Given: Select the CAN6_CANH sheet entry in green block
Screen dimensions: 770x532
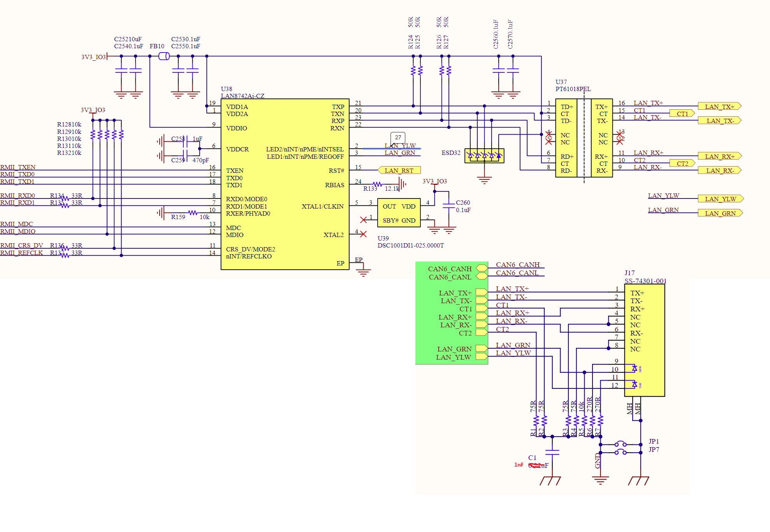Looking at the screenshot, I should 482,268.
